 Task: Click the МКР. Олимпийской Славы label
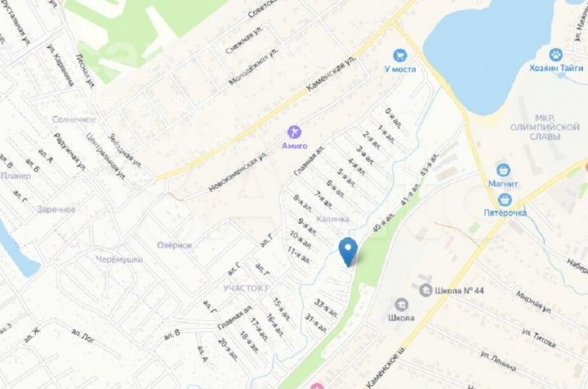coord(545,127)
